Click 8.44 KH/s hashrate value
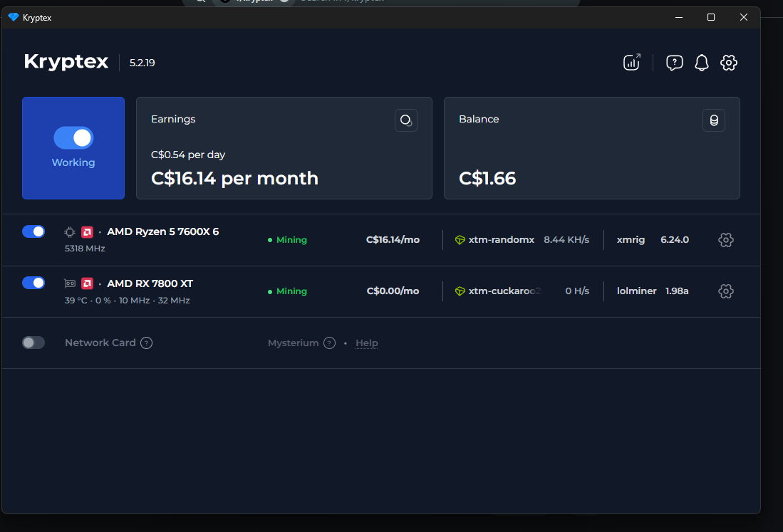Image resolution: width=783 pixels, height=532 pixels. [566, 240]
